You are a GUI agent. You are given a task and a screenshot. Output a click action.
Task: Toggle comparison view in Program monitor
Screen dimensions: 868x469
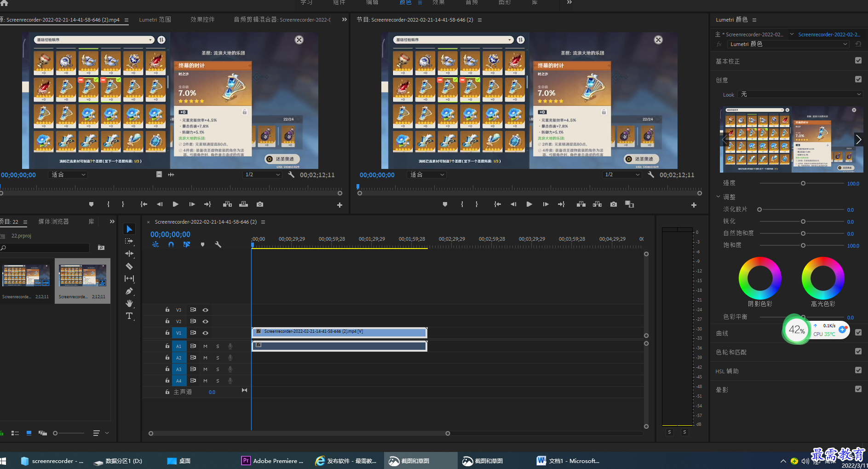pos(630,204)
